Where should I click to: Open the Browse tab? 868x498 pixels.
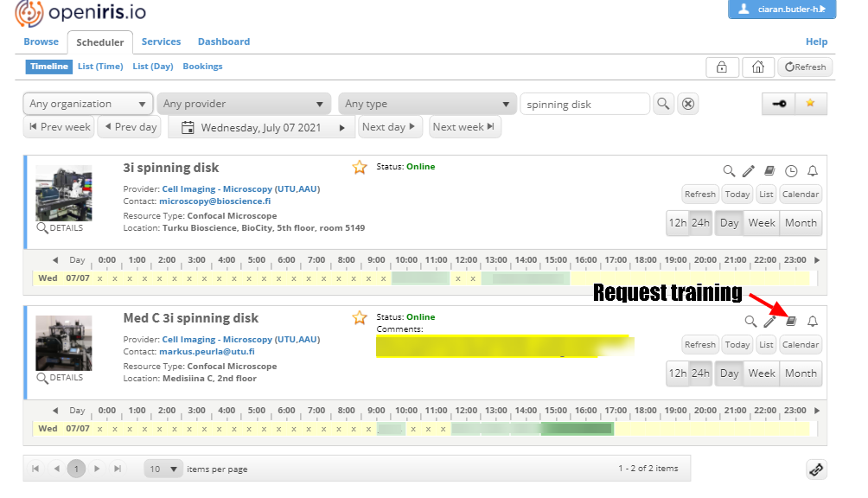[x=41, y=41]
